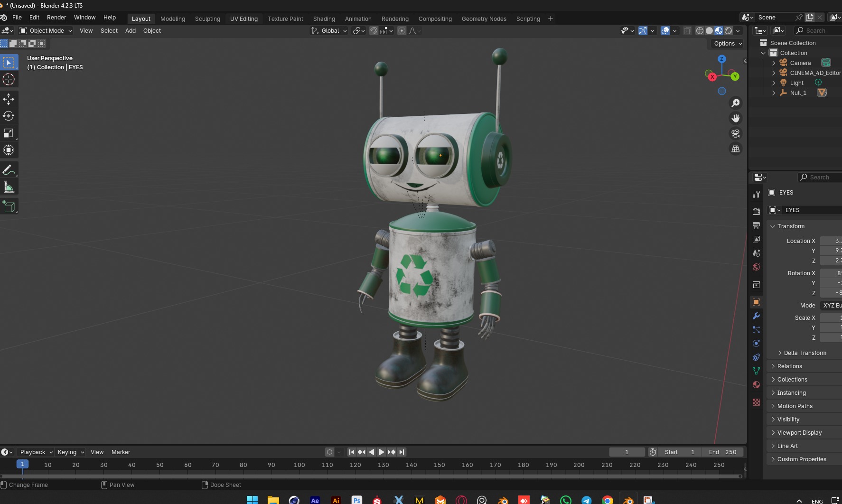Screen dimensions: 842x504
Task: Expand the Delta Transform panel
Action: tap(780, 353)
